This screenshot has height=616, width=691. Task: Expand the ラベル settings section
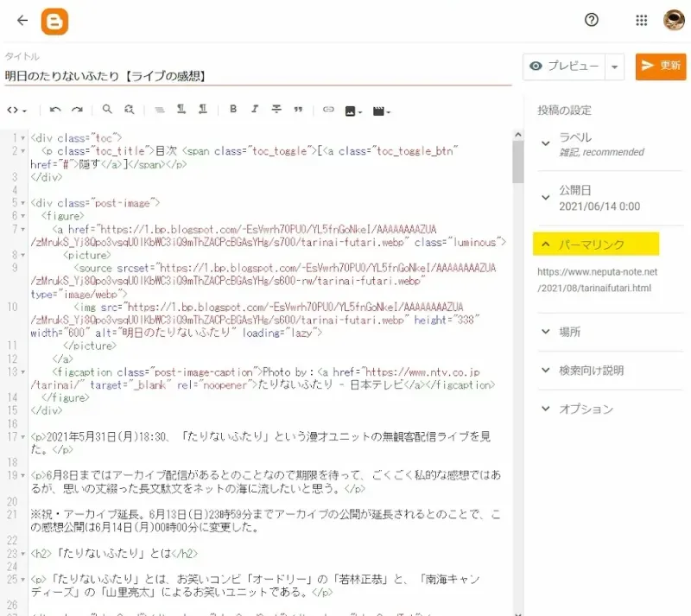(545, 143)
